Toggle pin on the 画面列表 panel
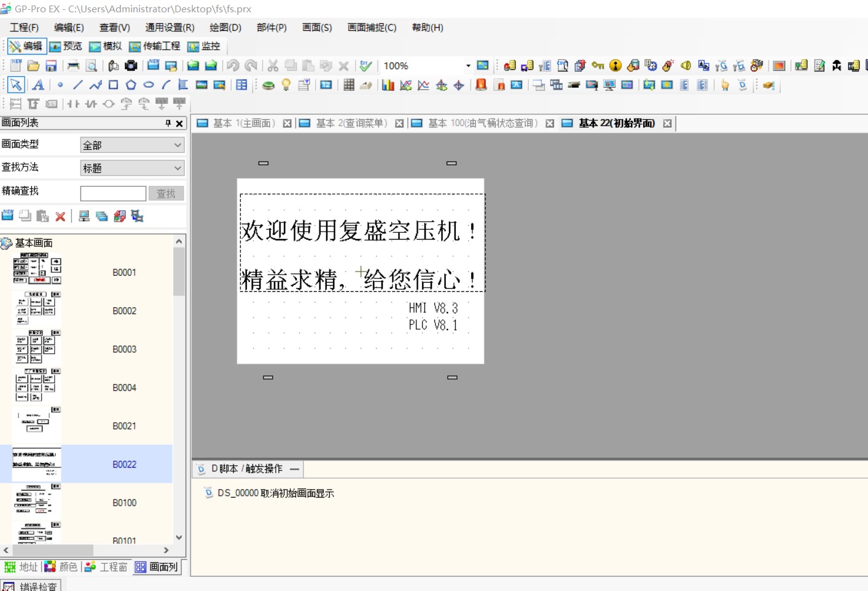Viewport: 868px width, 591px height. (168, 123)
